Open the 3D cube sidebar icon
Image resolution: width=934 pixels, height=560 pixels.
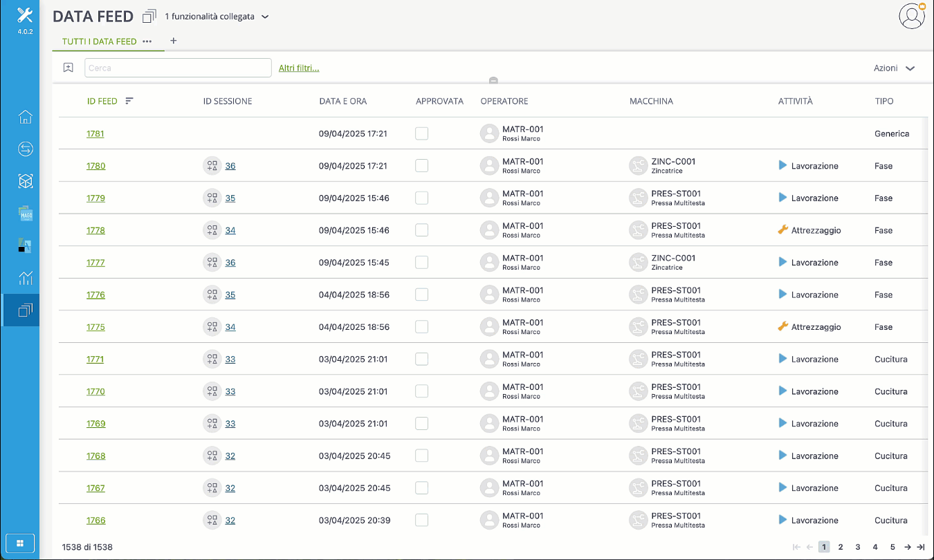coord(26,181)
